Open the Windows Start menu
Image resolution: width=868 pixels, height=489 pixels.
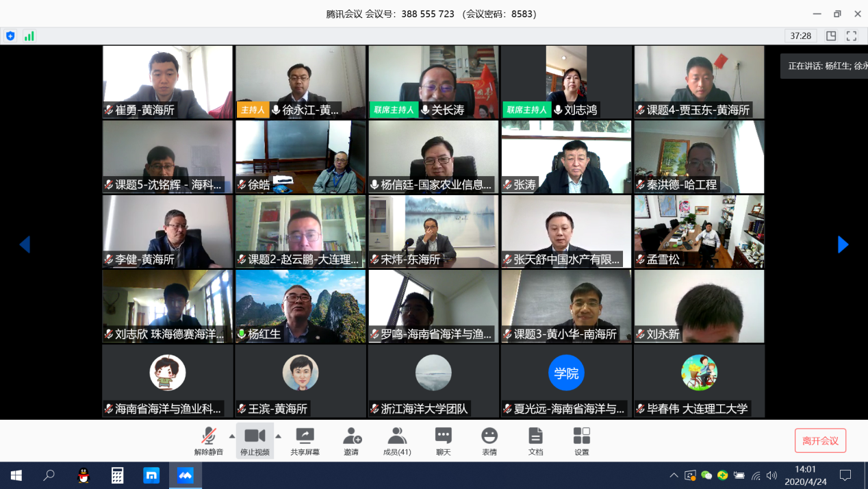pyautogui.click(x=16, y=475)
